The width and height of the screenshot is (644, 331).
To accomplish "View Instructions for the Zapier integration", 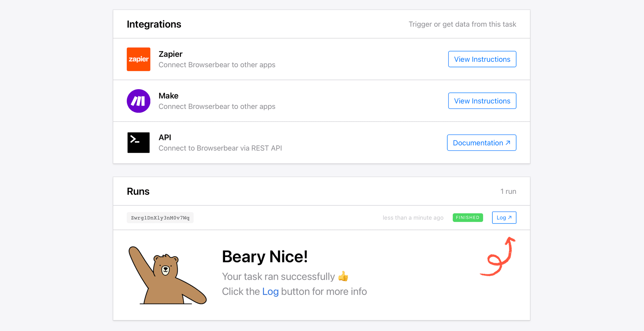I will click(482, 59).
